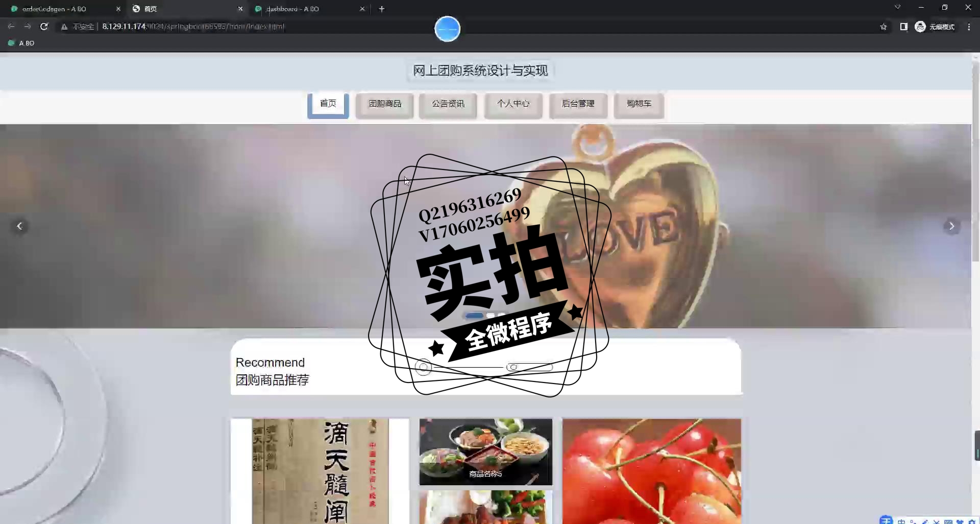Viewport: 980px width, 524px height.
Task: Click the blue circular floating icon
Action: point(447,29)
